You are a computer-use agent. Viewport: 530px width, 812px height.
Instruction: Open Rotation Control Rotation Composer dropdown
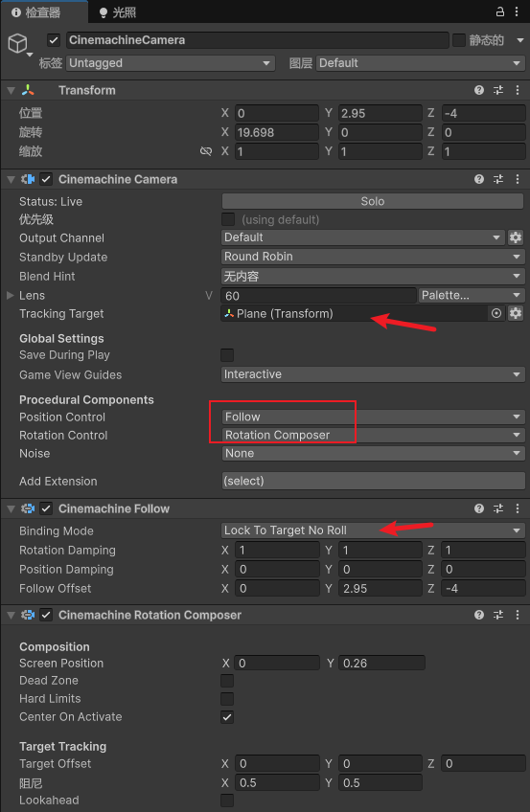[x=373, y=435]
